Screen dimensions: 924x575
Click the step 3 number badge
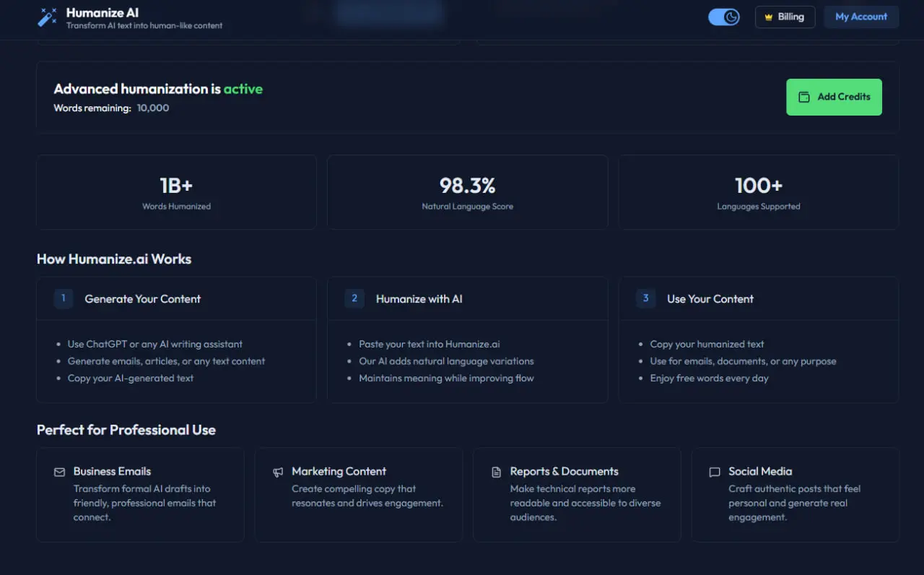(645, 298)
